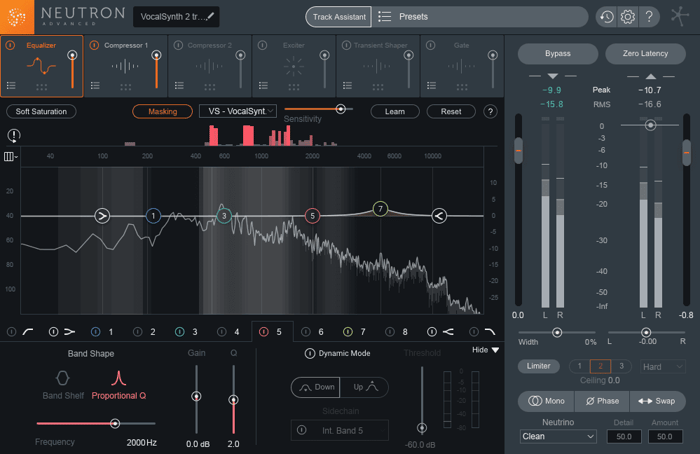Toggle band 1 power button
The height and width of the screenshot is (454, 700).
(x=95, y=332)
